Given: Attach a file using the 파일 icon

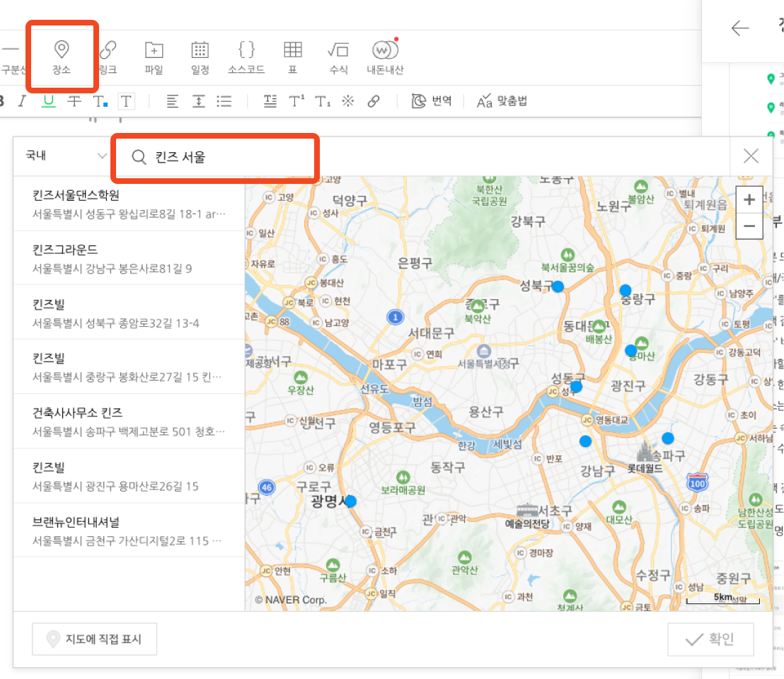Looking at the screenshot, I should click(154, 57).
